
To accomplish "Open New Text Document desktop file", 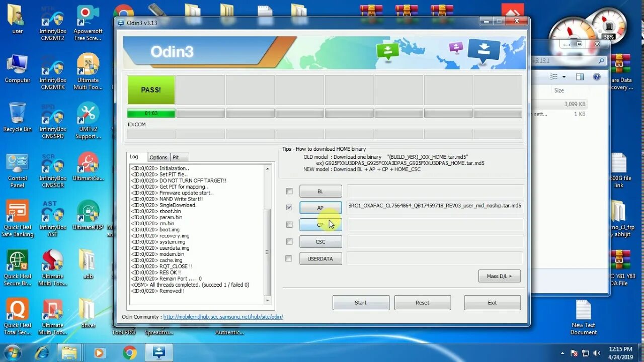I will coord(584,317).
